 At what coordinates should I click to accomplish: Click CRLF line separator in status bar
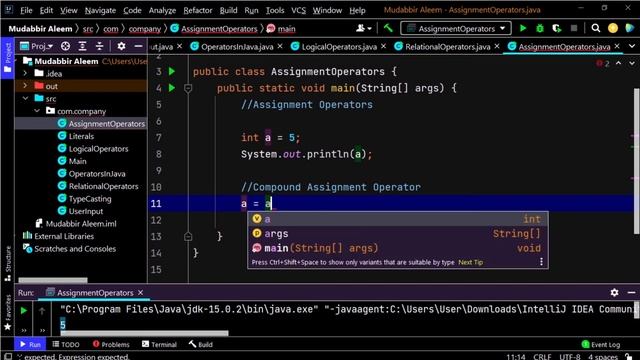[x=542, y=356]
